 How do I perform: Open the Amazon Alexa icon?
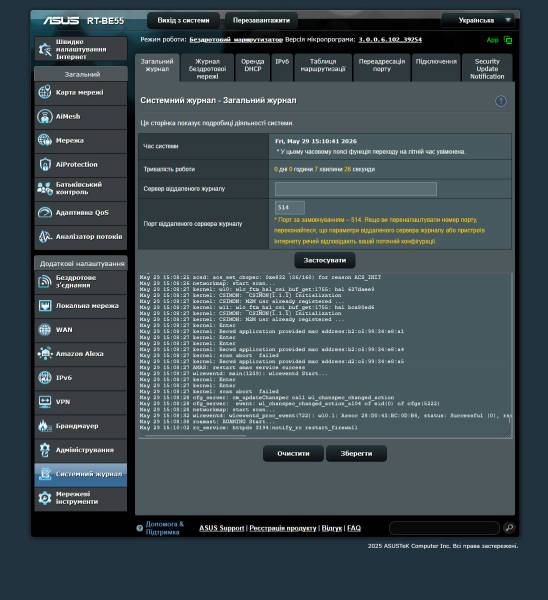(45, 354)
